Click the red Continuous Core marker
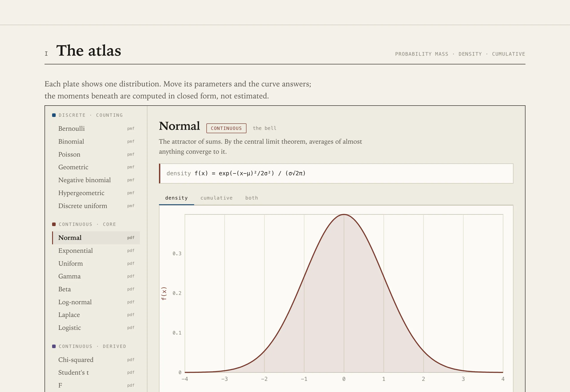 coord(54,224)
